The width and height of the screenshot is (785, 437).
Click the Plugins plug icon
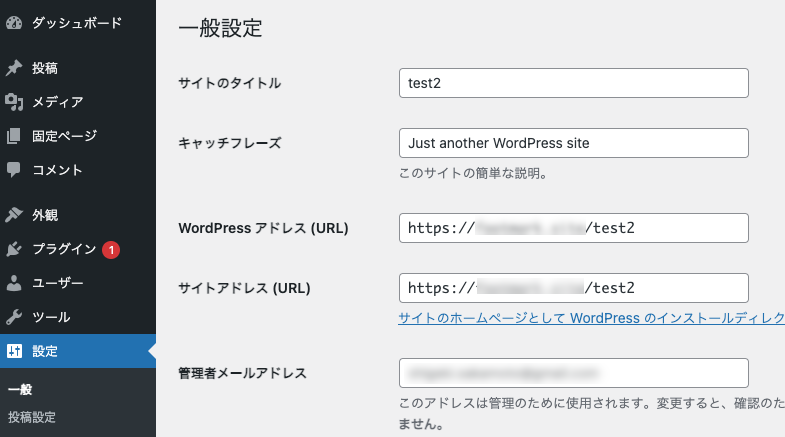14,249
